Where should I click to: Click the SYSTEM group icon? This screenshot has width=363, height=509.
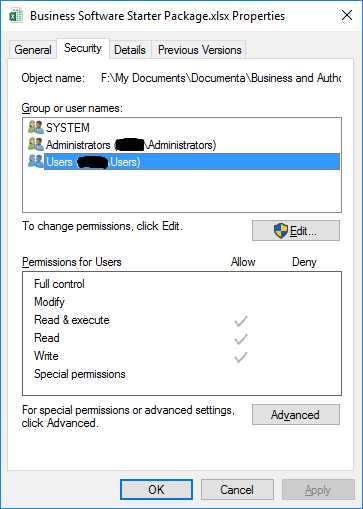click(x=36, y=127)
